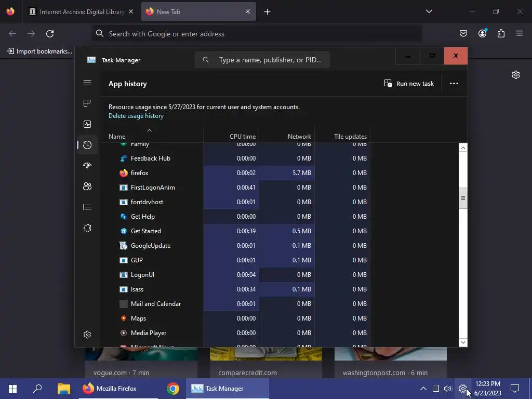
Task: Open the notification center icon
Action: pyautogui.click(x=515, y=389)
